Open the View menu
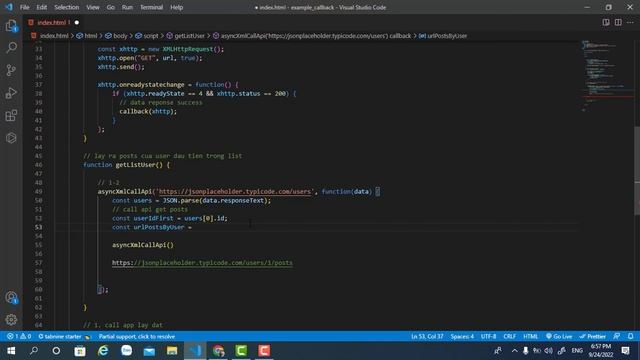640x360 pixels. (x=93, y=7)
